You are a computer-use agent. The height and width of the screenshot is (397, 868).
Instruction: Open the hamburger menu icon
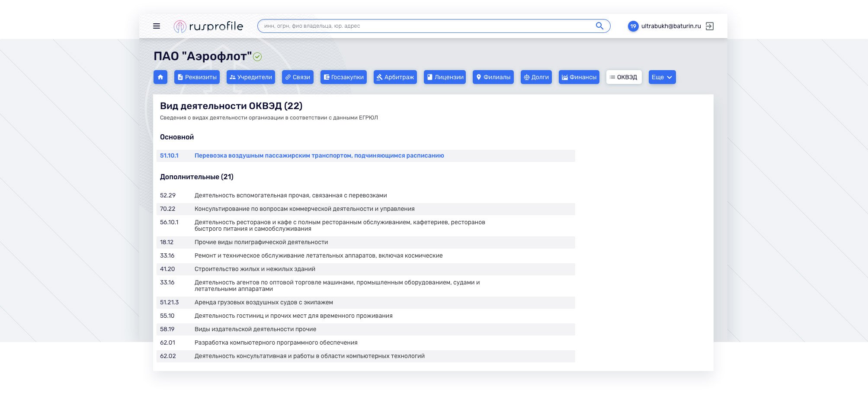pos(157,26)
